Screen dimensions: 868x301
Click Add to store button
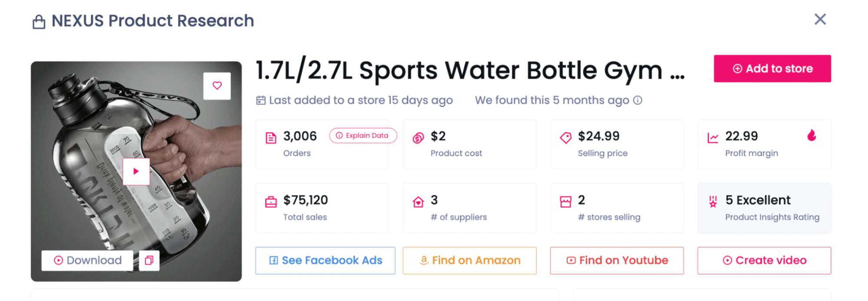772,69
